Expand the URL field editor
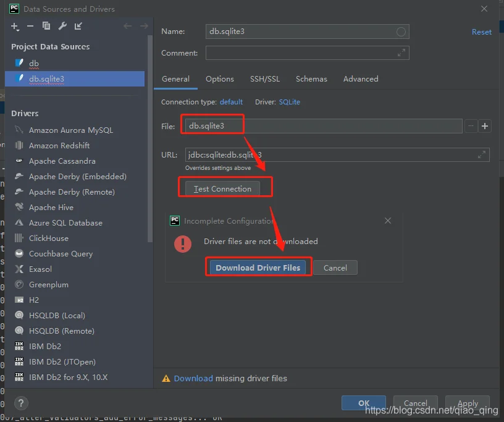504x422 pixels. [482, 154]
